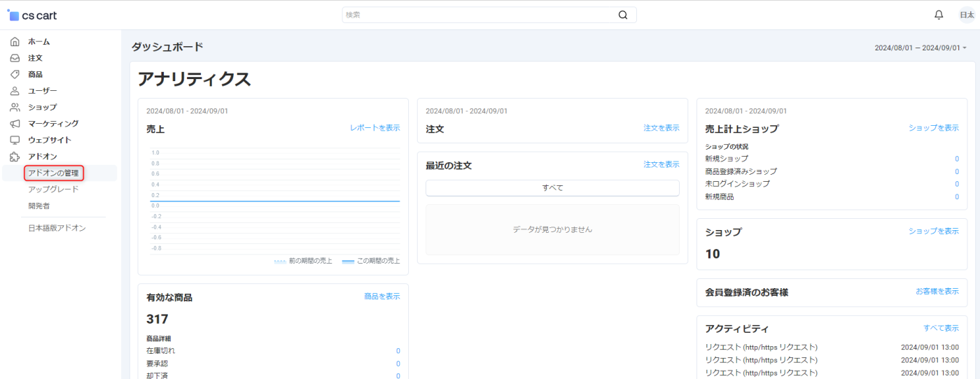Open the 日本 language selector

967,15
